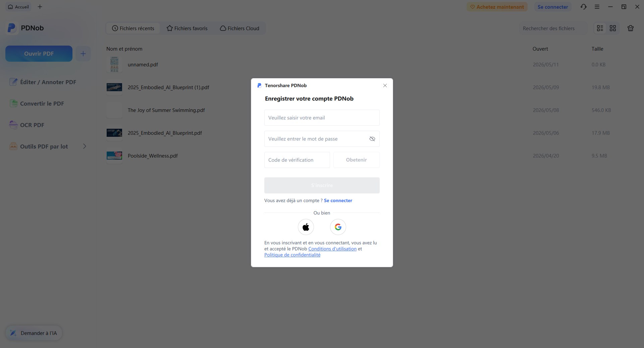Screen dimensions: 644x348
Task: Switch to Fichiers favoris tab
Action: 187,28
